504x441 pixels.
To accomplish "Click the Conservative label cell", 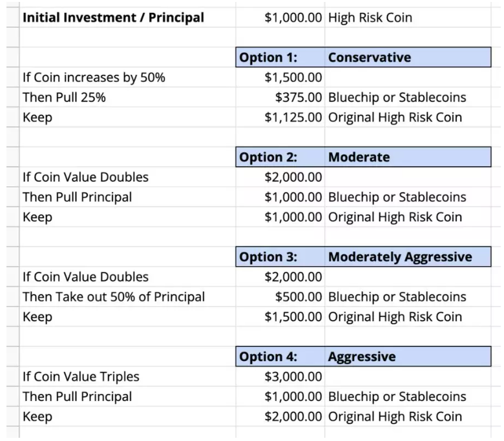I will coord(408,57).
